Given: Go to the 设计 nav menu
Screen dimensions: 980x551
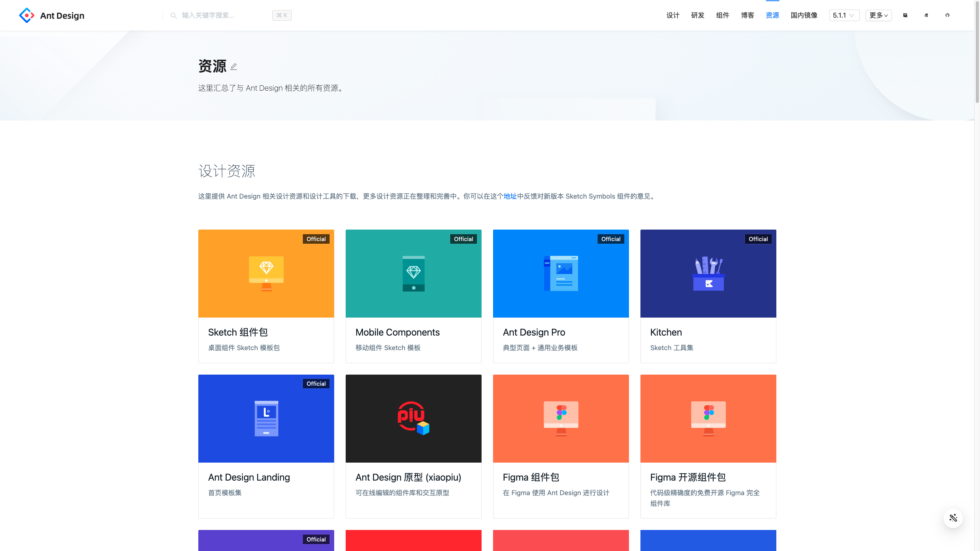Looking at the screenshot, I should coord(673,15).
